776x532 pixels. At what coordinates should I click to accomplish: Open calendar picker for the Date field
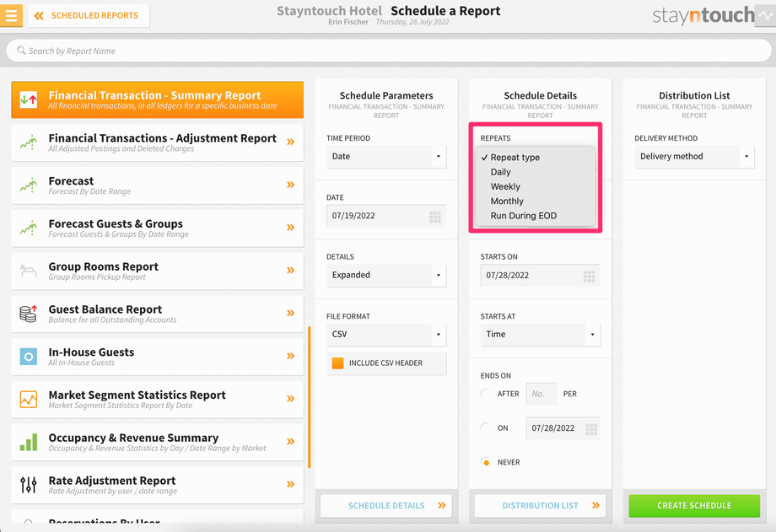[x=435, y=217]
